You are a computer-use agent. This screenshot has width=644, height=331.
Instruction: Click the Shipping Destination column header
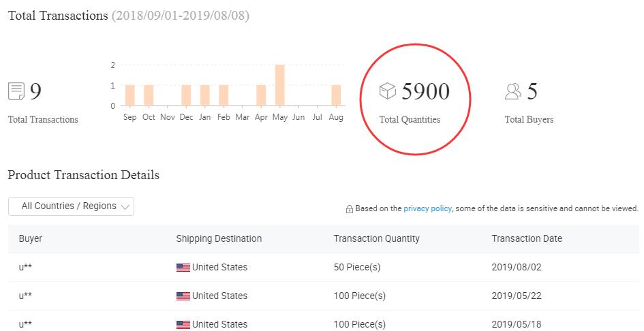click(219, 239)
